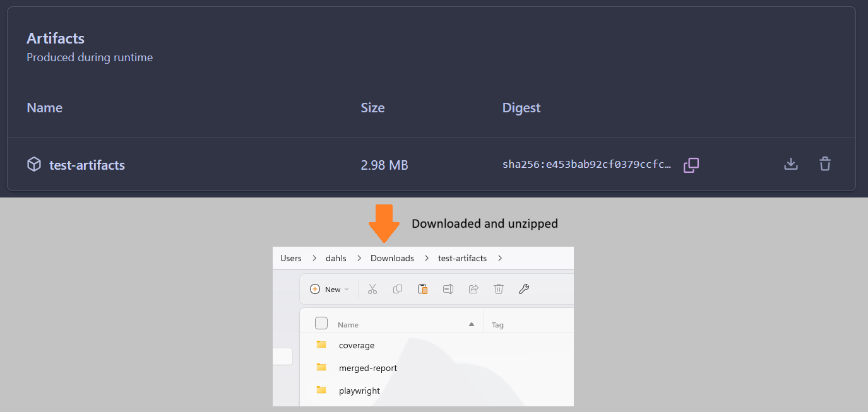Screen dimensions: 868x412
Task: Expand chevron after Downloads in breadcrumb
Action: coord(426,258)
